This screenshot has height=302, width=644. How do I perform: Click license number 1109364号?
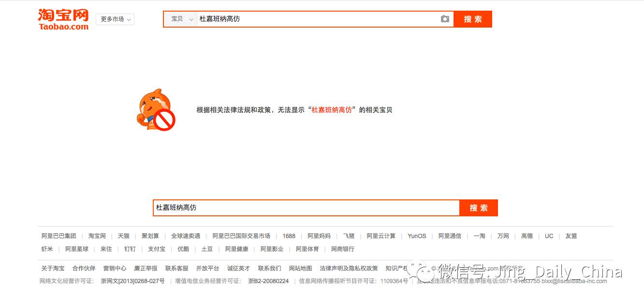tap(394, 281)
